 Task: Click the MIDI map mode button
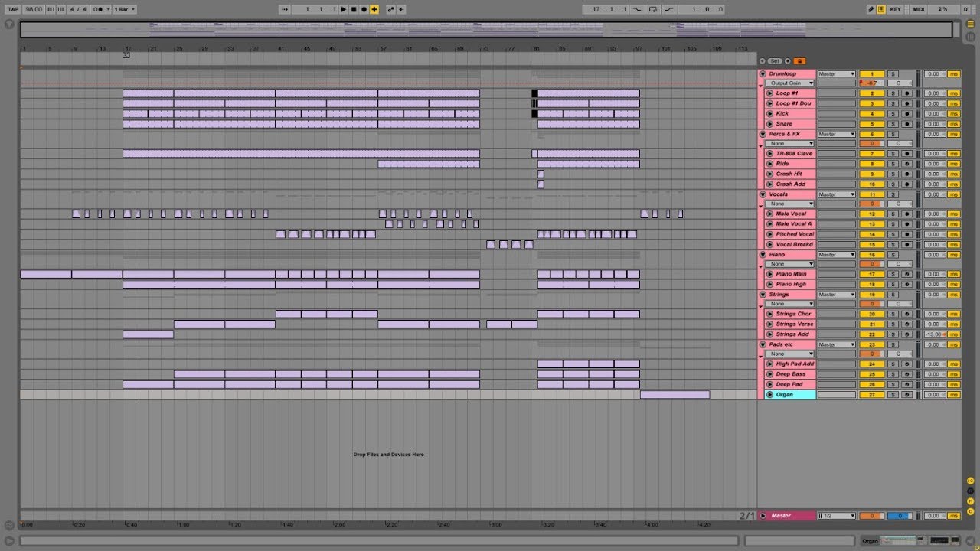coord(919,9)
